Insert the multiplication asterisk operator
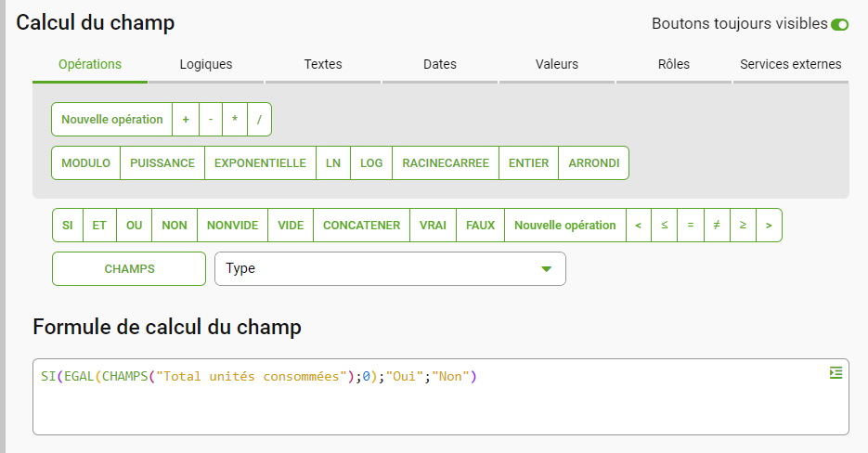This screenshot has width=868, height=453. click(x=235, y=119)
